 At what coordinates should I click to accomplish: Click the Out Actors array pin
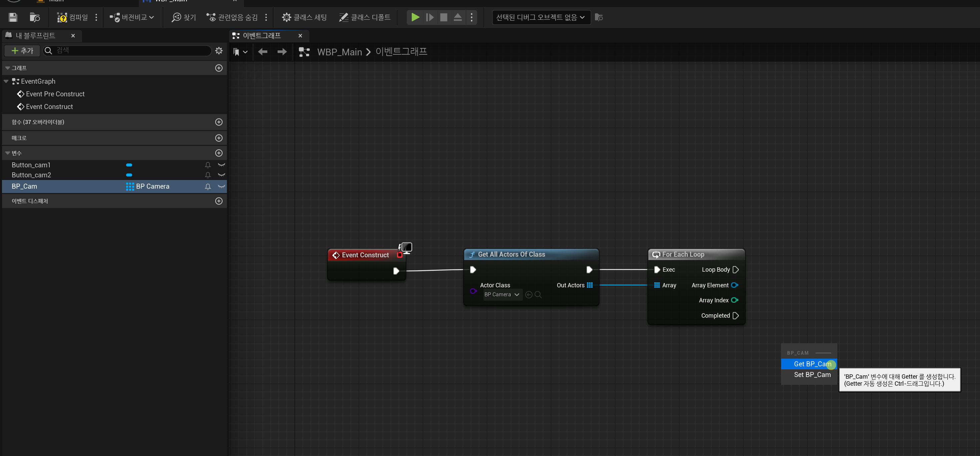coord(590,285)
